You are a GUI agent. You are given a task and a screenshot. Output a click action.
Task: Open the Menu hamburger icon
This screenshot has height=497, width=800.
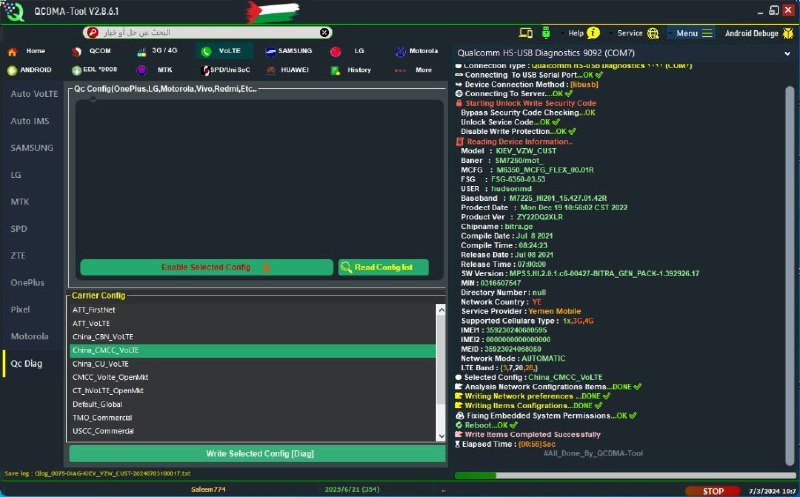(707, 33)
